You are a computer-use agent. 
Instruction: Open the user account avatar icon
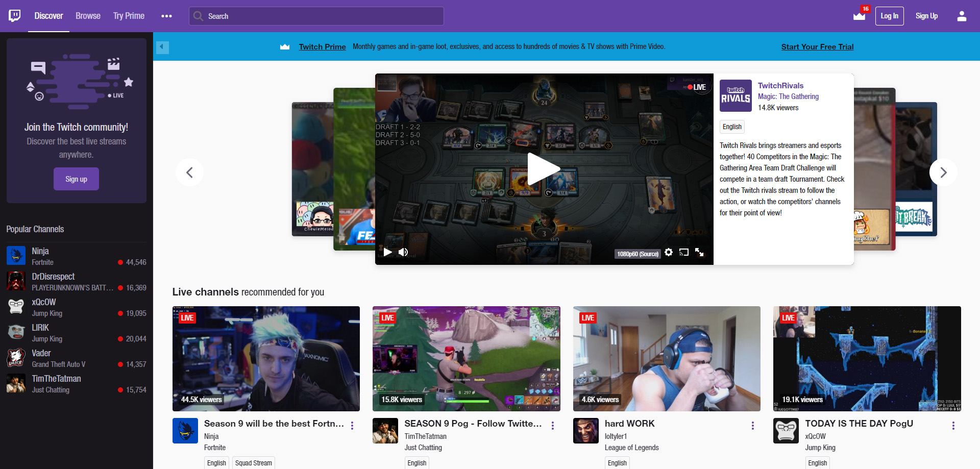pyautogui.click(x=961, y=16)
